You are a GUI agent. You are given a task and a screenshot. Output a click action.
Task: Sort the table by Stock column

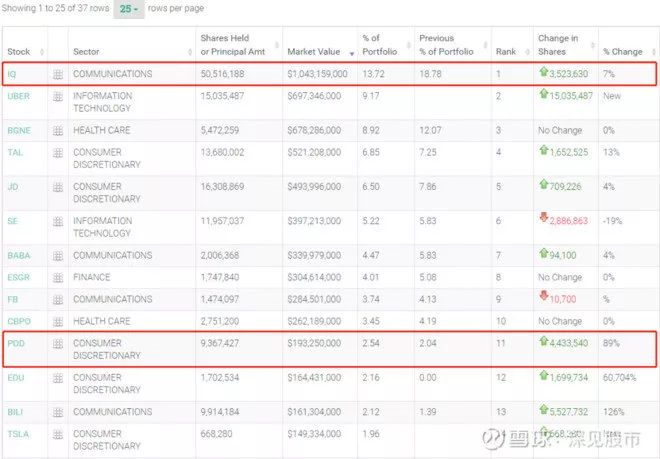pyautogui.click(x=25, y=52)
